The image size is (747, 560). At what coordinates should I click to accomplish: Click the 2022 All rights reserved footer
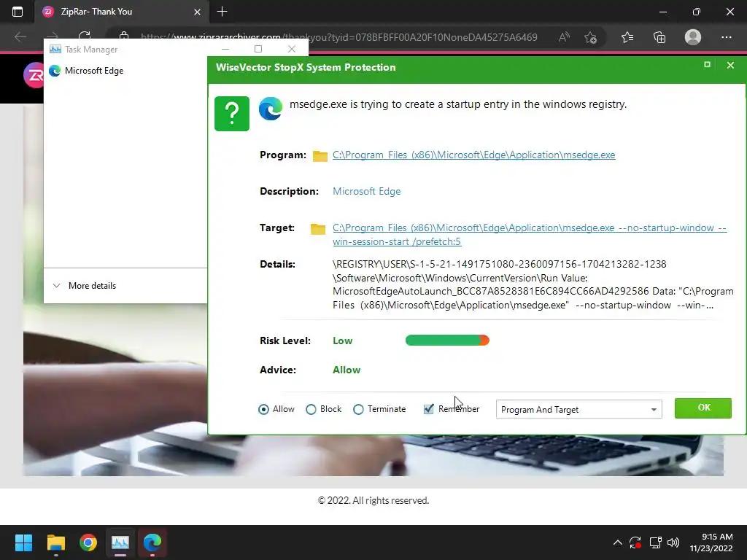click(x=373, y=500)
